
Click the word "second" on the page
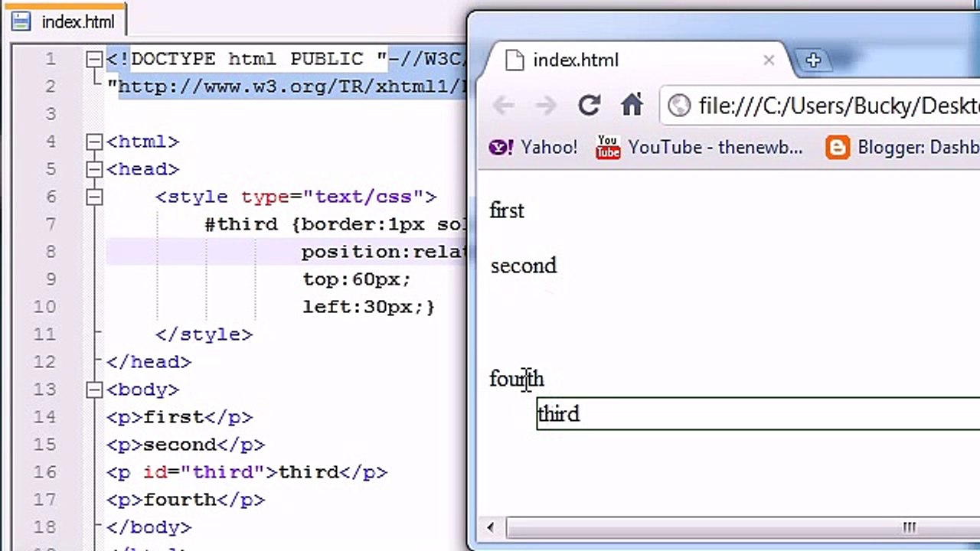click(524, 266)
